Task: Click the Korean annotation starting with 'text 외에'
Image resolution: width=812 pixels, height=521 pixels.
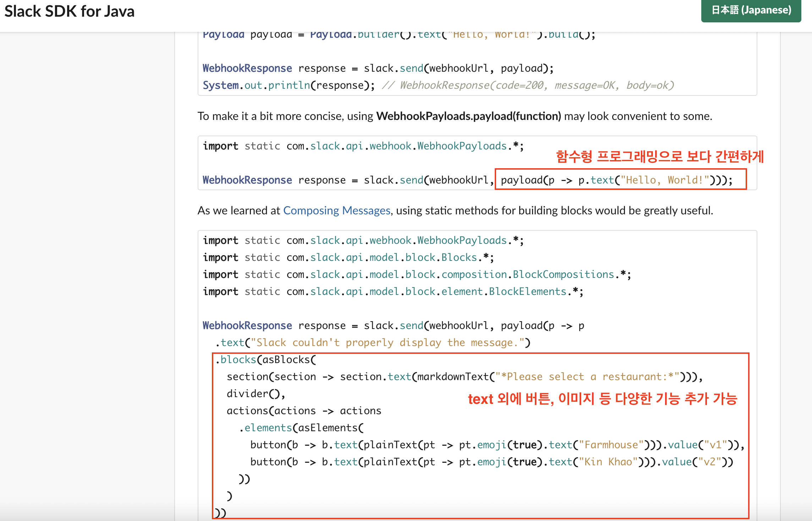Action: [602, 399]
